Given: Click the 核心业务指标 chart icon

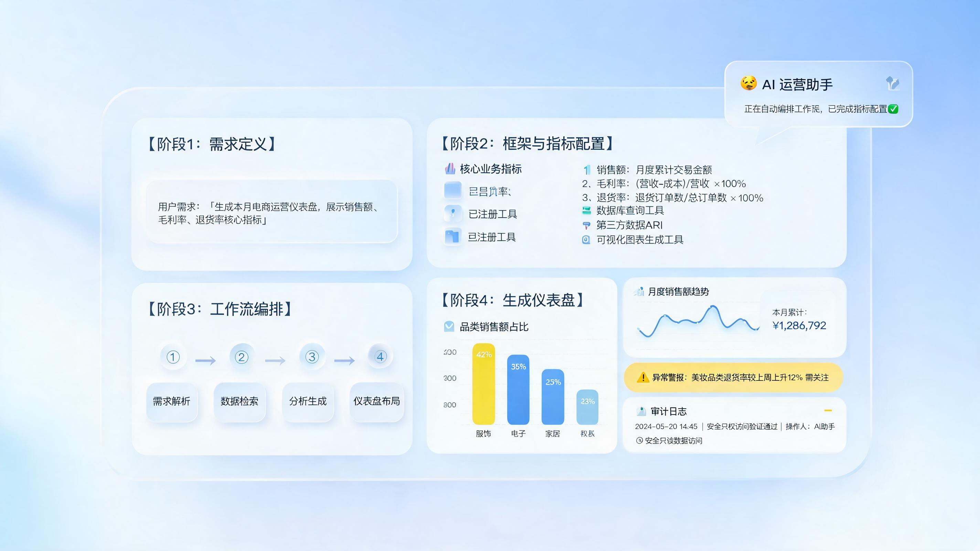Looking at the screenshot, I should pyautogui.click(x=450, y=168).
